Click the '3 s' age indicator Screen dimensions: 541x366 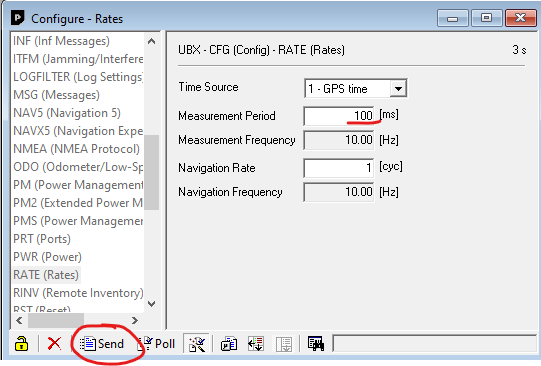519,50
